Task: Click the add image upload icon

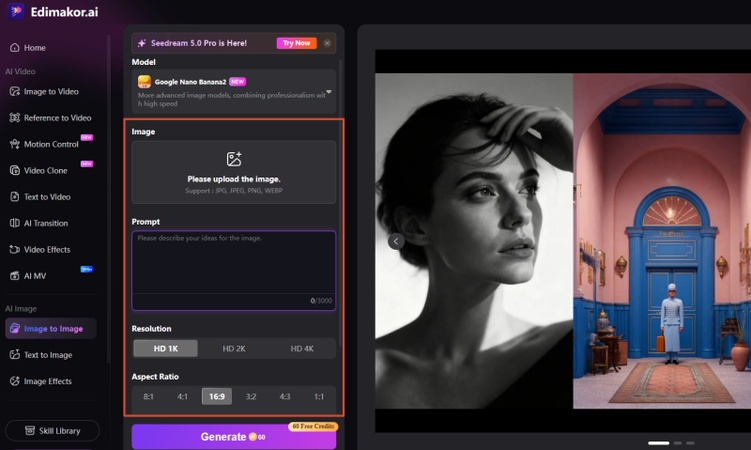Action: [234, 159]
